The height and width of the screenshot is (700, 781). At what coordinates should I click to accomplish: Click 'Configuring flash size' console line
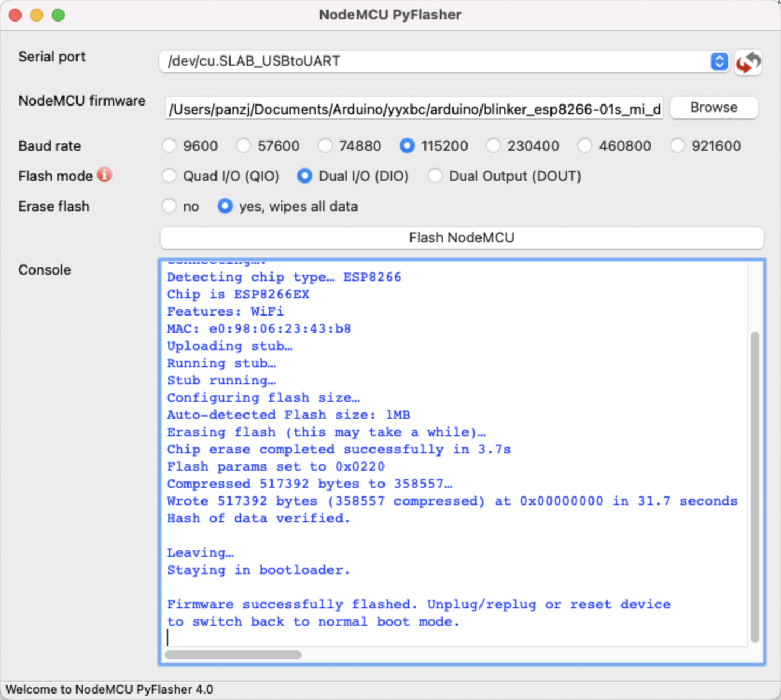263,397
